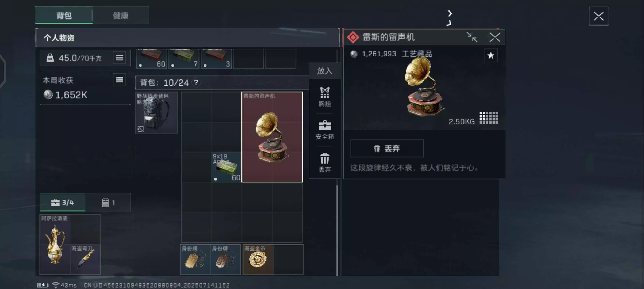
Task: Favorite the gramophone with the star icon
Action: pyautogui.click(x=491, y=56)
